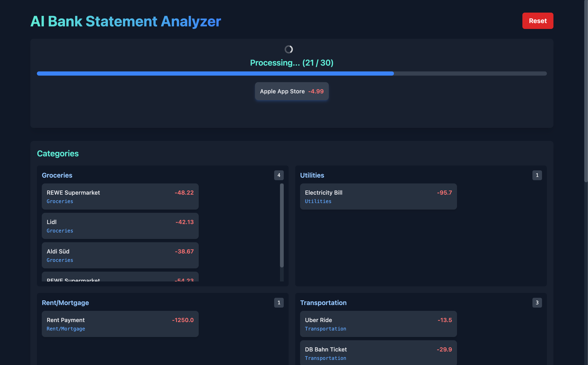
Task: Click the Groceries list scrollbar
Action: (x=282, y=225)
